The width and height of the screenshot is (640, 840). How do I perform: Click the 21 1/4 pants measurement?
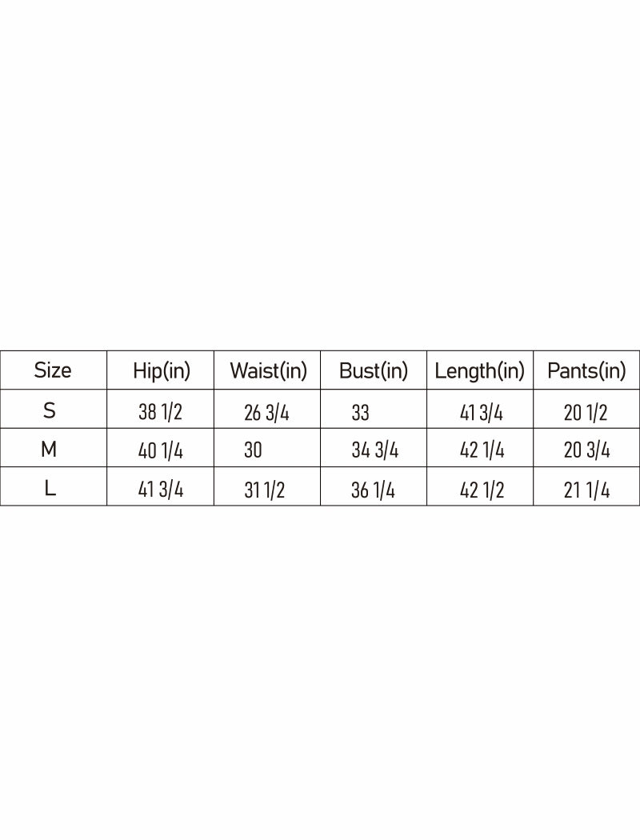(x=586, y=490)
